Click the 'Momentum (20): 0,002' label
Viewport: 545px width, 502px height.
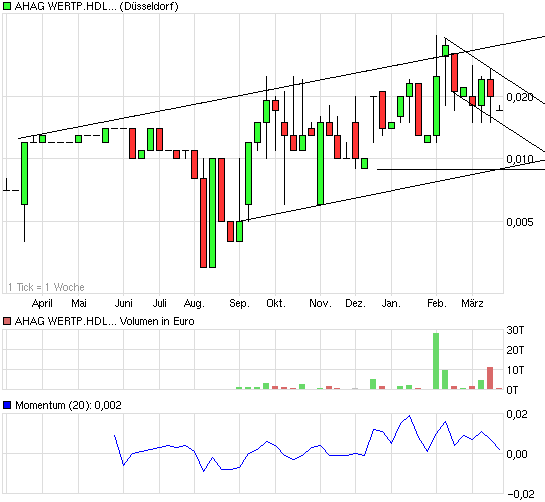[68, 405]
